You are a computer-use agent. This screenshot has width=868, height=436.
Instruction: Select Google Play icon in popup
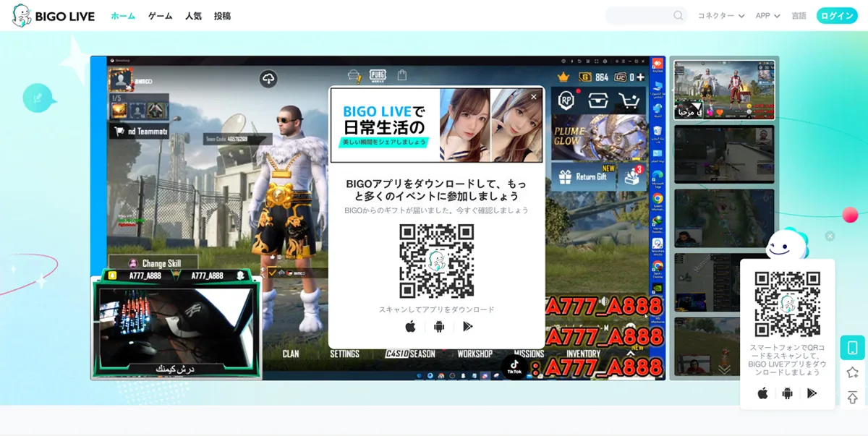(467, 327)
